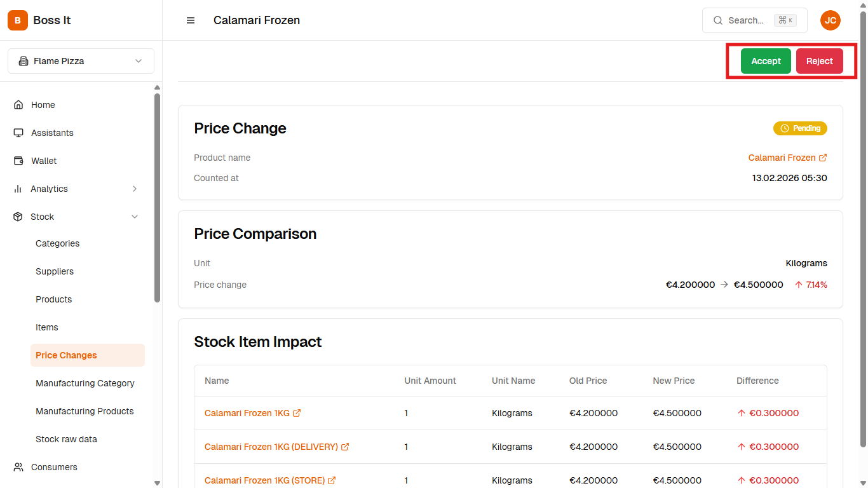Collapse the Stock menu section

click(135, 217)
